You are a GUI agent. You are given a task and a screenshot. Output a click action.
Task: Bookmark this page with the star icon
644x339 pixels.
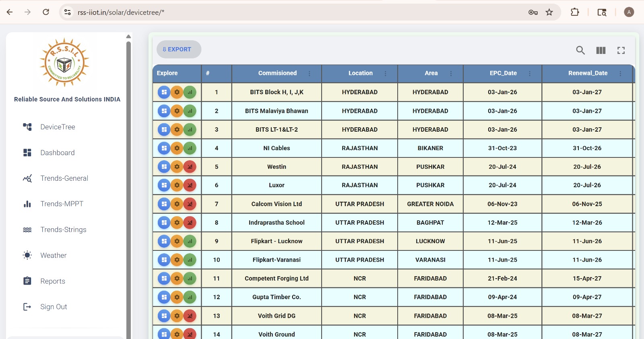pyautogui.click(x=549, y=12)
